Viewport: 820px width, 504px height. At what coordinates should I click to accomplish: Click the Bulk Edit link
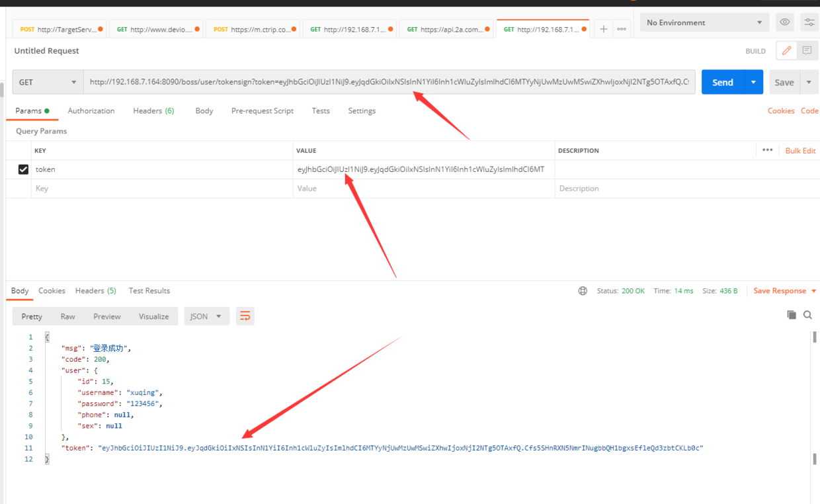pos(800,151)
